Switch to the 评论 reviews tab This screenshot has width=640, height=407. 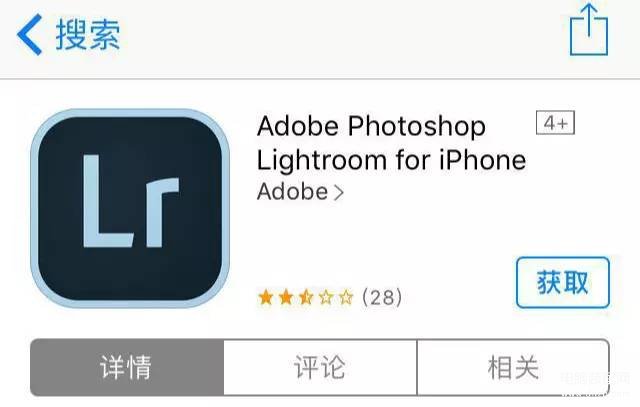point(320,367)
